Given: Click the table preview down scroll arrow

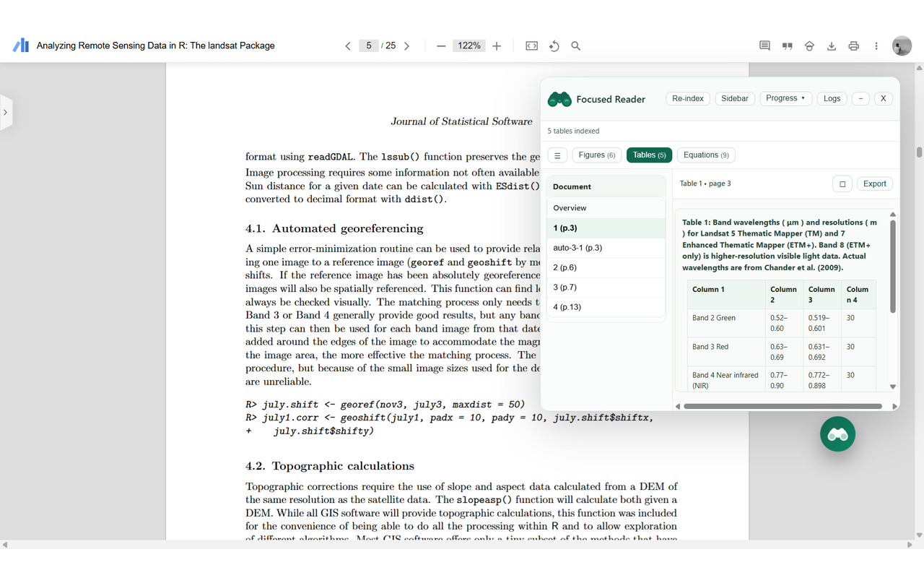Looking at the screenshot, I should click(893, 387).
